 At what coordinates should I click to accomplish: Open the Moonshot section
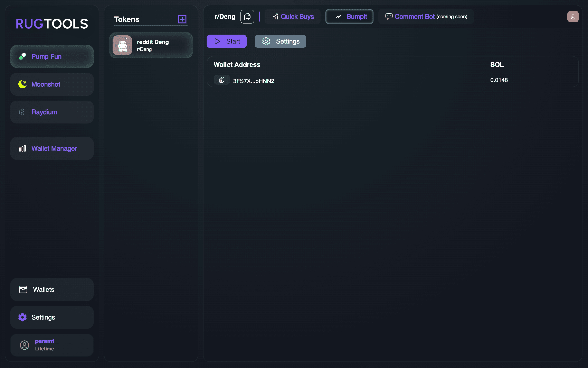(52, 84)
